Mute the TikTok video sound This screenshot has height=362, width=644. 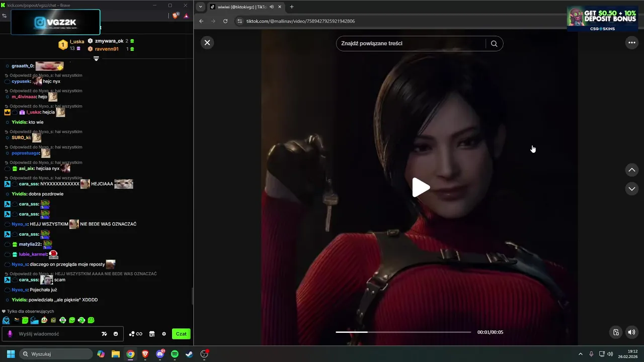tap(632, 332)
